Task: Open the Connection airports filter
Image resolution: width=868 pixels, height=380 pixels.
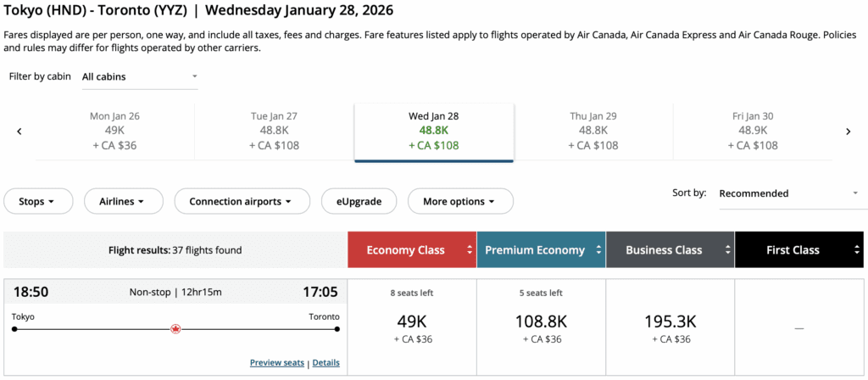Action: (x=241, y=202)
